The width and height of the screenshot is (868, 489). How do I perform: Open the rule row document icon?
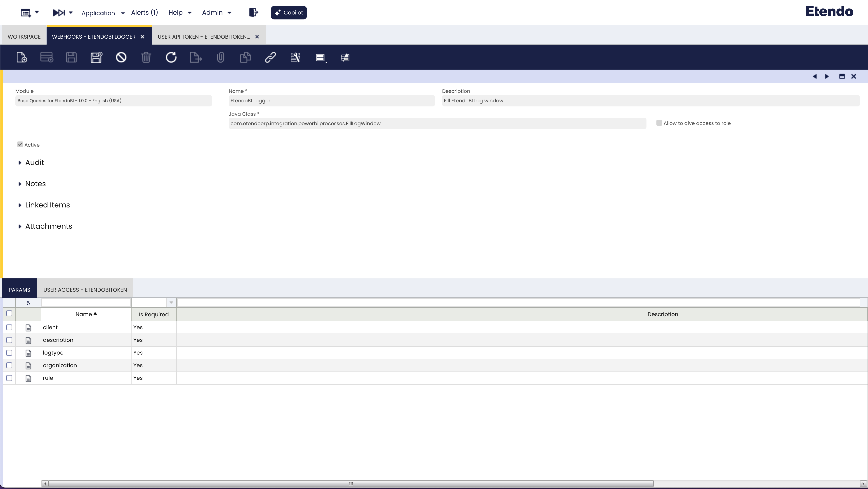(x=28, y=379)
